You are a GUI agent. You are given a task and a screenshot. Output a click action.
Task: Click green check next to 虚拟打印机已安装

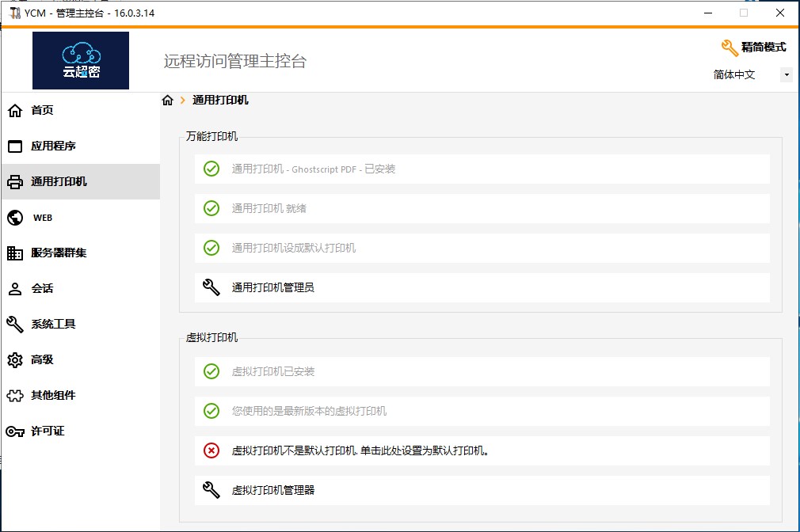[x=211, y=371]
